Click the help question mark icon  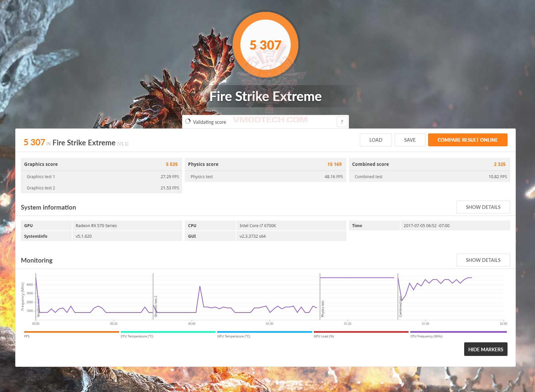[342, 122]
